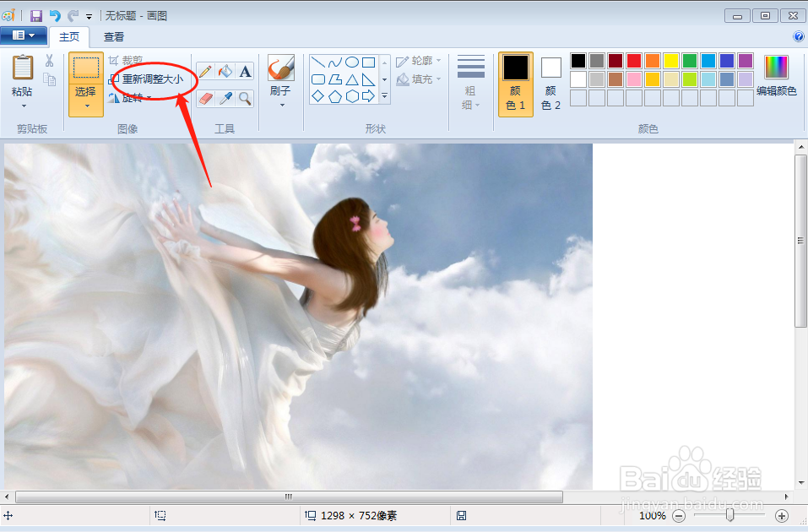Open the Paint help icon
The height and width of the screenshot is (532, 808).
pyautogui.click(x=798, y=36)
